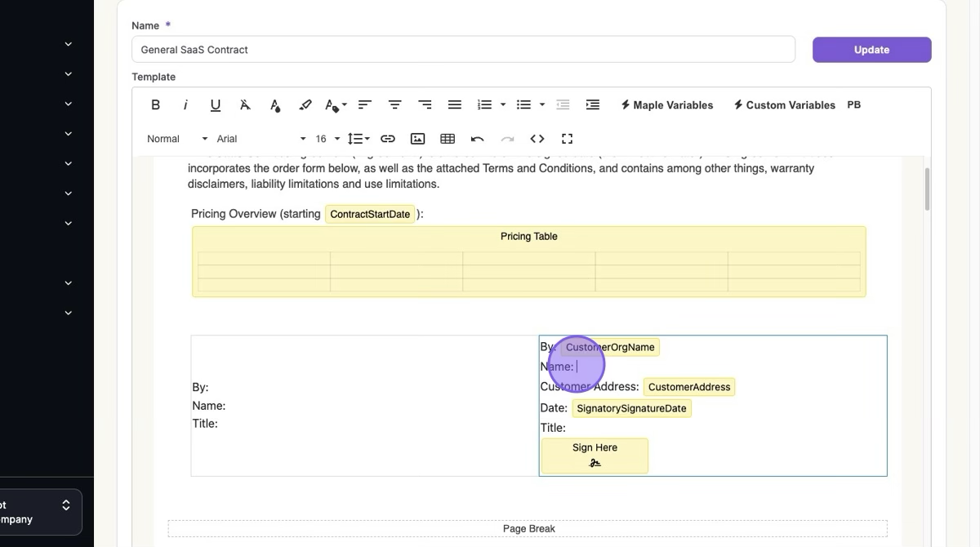
Task: Insert a table using toolbar
Action: pos(448,139)
